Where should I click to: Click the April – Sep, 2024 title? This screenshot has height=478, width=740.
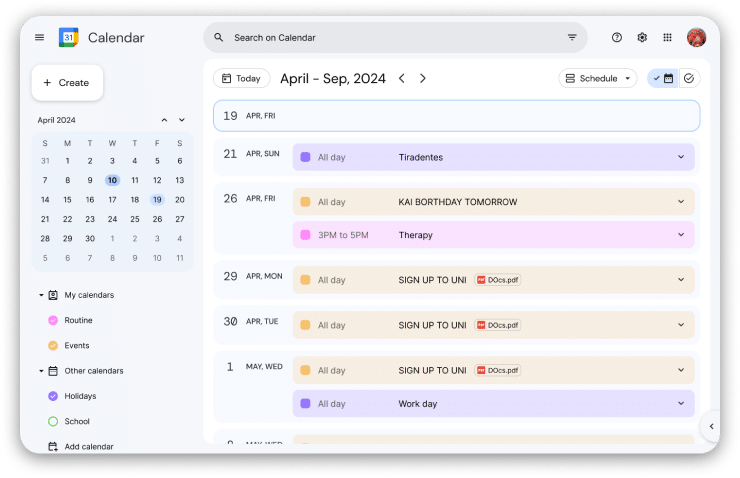pos(333,78)
